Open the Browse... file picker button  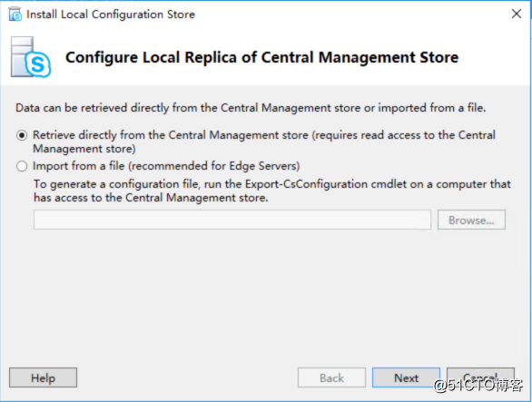click(471, 220)
